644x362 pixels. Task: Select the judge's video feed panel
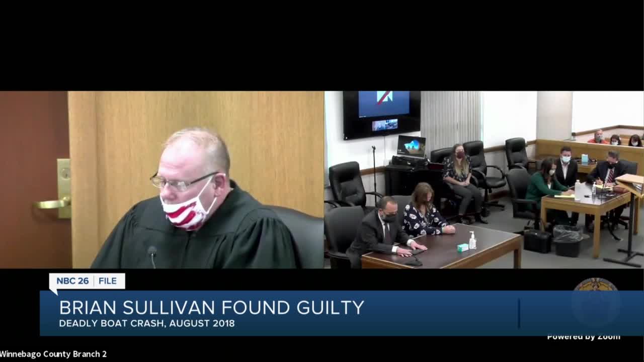[162, 179]
